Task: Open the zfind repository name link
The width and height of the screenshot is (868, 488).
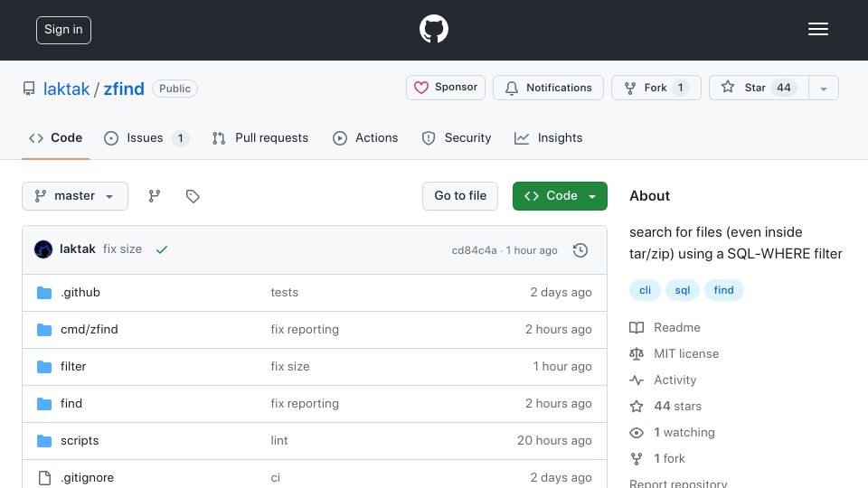Action: pos(124,89)
